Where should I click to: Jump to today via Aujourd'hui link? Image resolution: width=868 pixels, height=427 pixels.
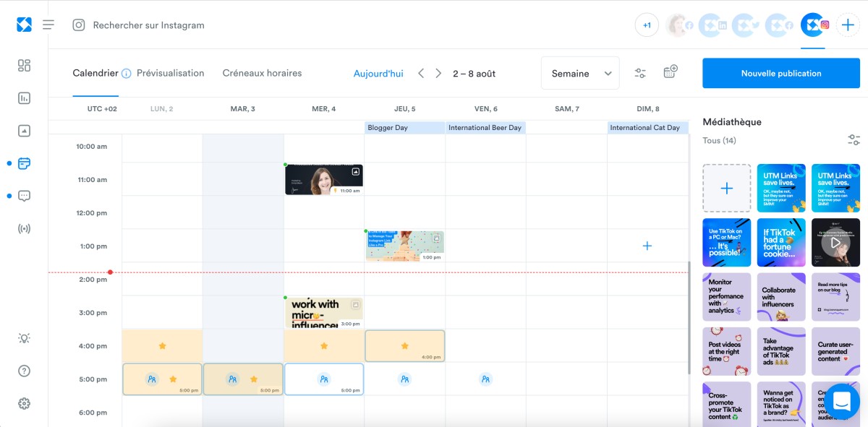pos(378,73)
